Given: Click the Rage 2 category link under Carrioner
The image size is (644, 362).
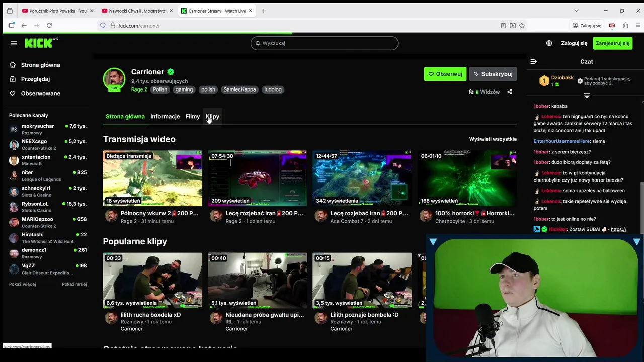Looking at the screenshot, I should pos(139,89).
